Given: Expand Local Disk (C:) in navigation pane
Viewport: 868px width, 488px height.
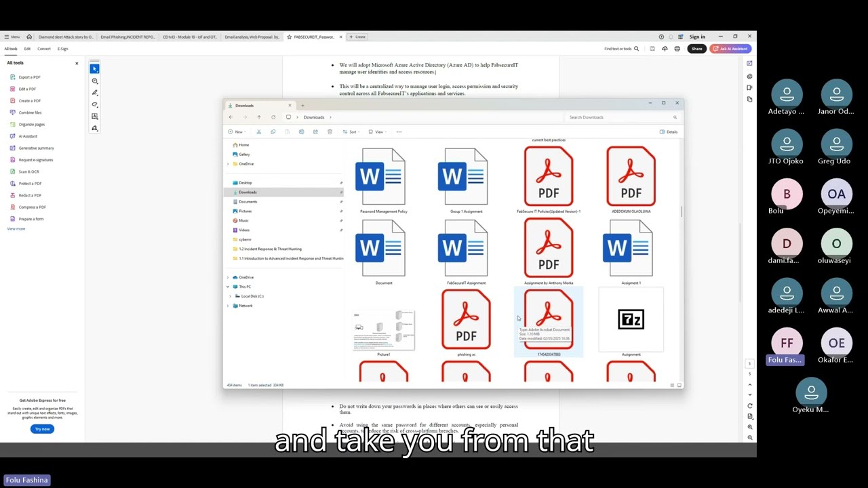Looking at the screenshot, I should point(231,296).
